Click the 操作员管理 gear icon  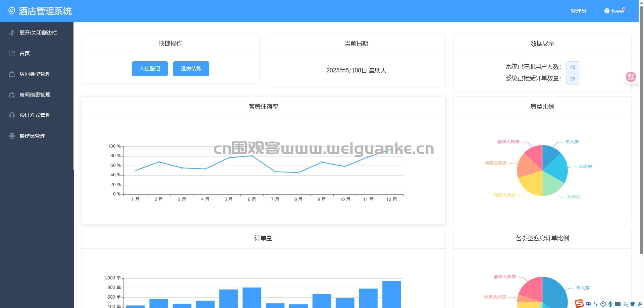12,136
